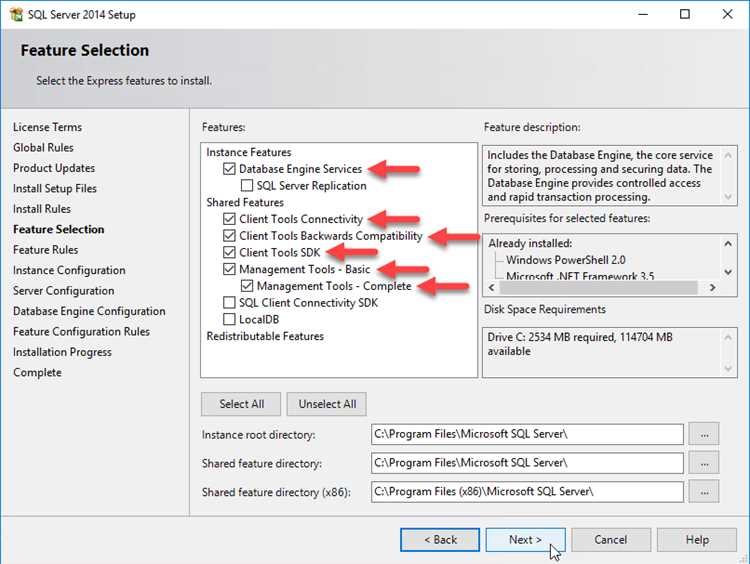This screenshot has height=564, width=750.
Task: Click Windows PowerShell 2.0 prerequisite item
Action: [566, 260]
